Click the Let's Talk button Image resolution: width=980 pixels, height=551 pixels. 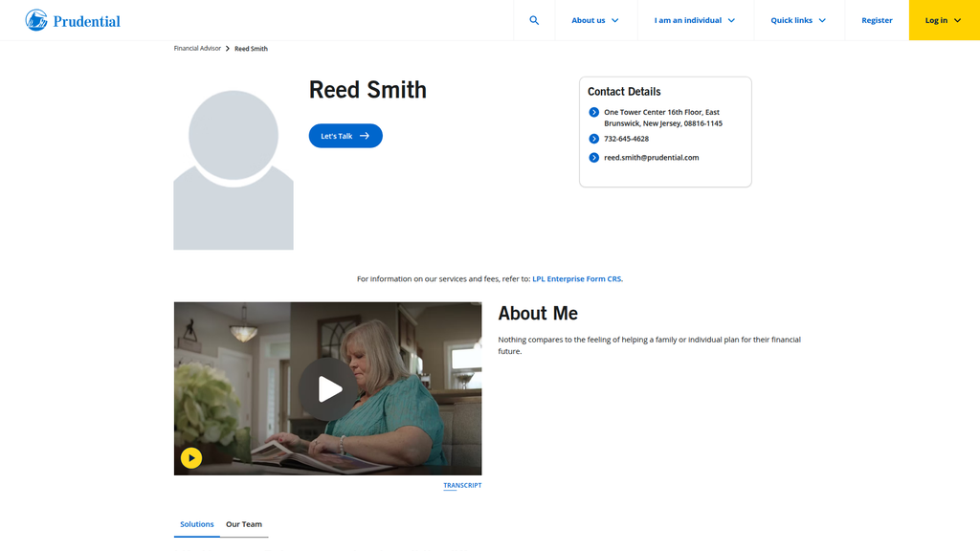[x=345, y=136]
